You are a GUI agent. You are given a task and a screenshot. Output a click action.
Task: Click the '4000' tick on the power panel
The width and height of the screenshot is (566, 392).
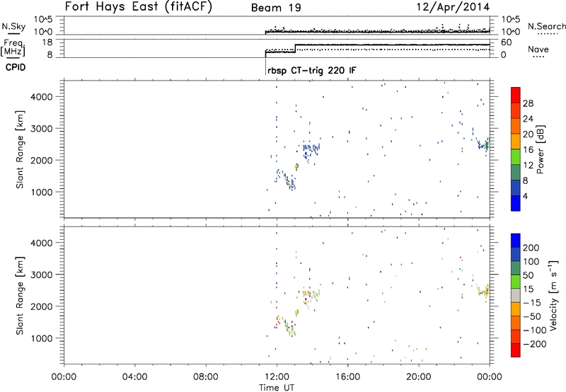[42, 97]
